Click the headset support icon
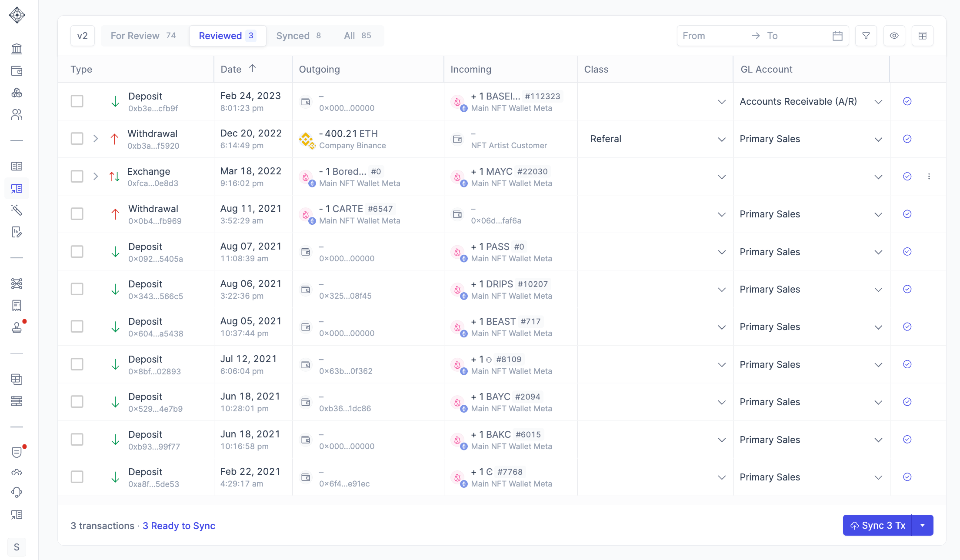The width and height of the screenshot is (960, 560). coord(17,492)
